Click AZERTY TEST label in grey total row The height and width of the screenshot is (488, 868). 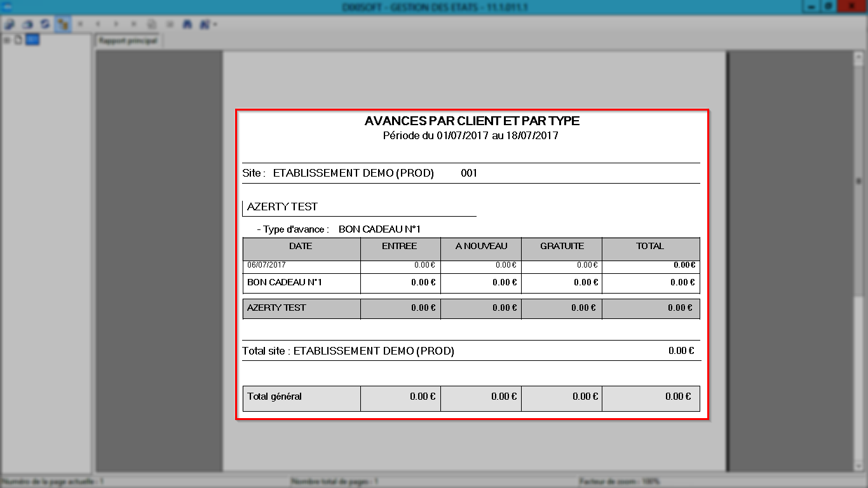click(x=276, y=308)
